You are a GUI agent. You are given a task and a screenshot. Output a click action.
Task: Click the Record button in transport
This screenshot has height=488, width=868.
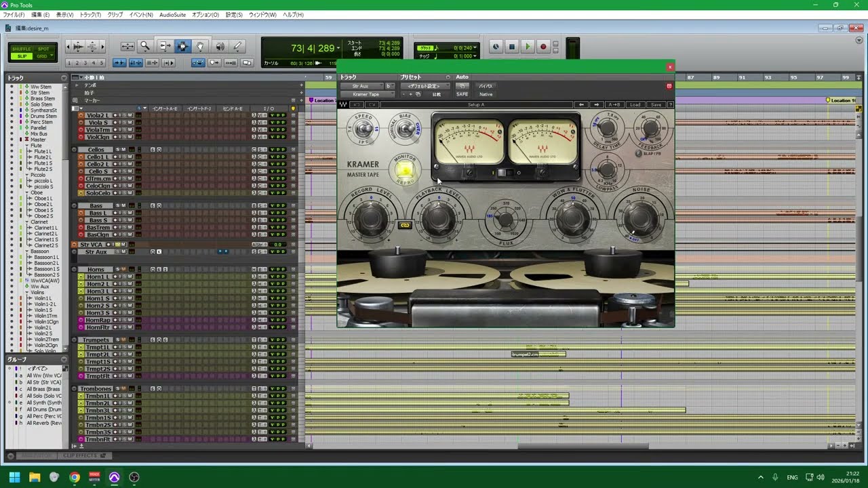(543, 47)
